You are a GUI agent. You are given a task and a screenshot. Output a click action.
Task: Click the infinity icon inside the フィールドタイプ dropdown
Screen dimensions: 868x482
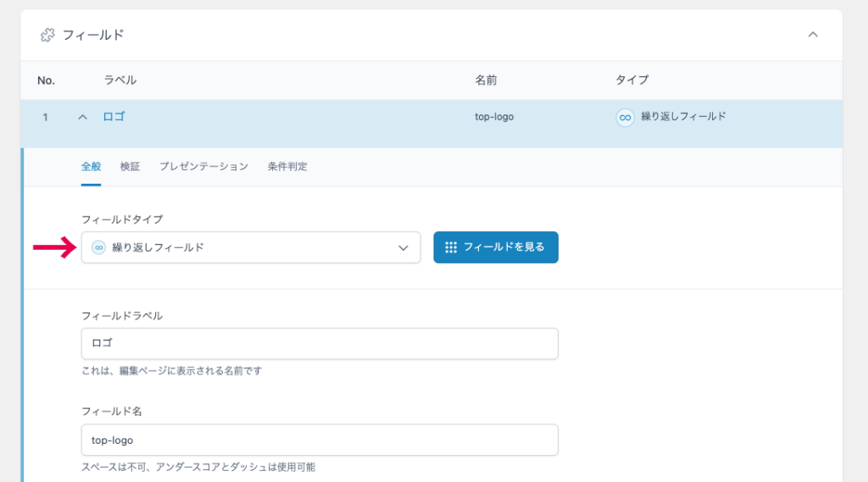coord(98,247)
